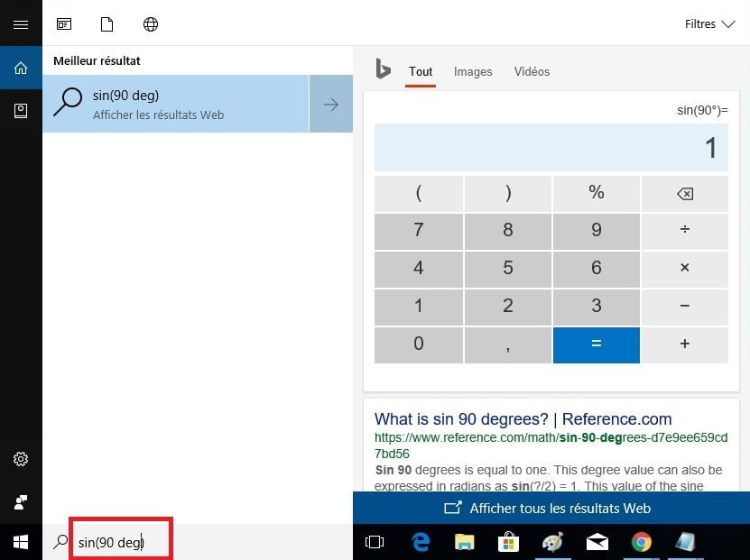Click calculator key 2
The image size is (750, 560).
(508, 307)
